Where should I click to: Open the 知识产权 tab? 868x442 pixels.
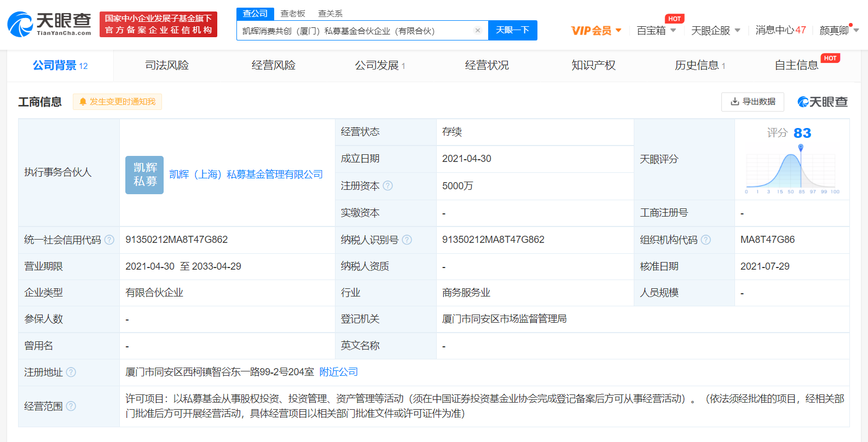(x=593, y=66)
